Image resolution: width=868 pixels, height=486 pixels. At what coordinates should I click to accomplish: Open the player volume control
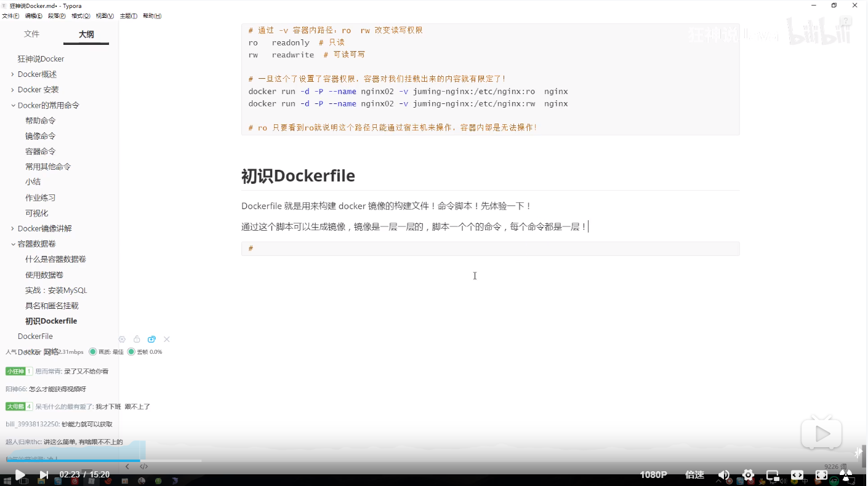tap(724, 475)
